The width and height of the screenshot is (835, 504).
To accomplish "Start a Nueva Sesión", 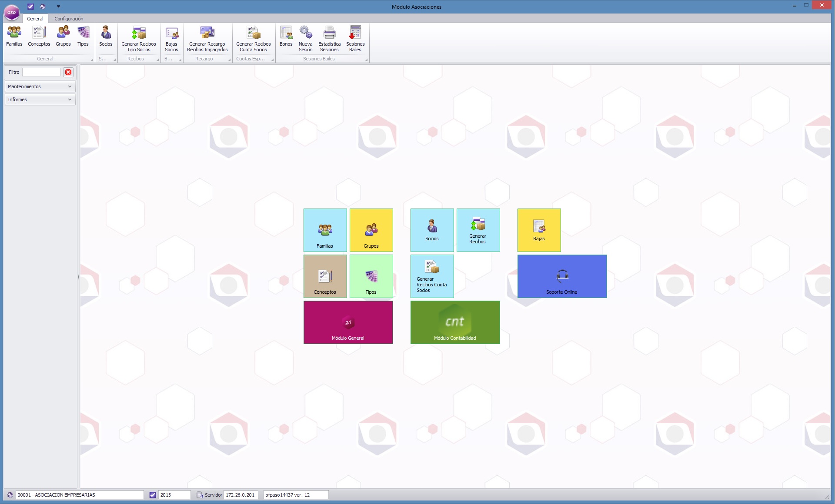I will coord(306,39).
